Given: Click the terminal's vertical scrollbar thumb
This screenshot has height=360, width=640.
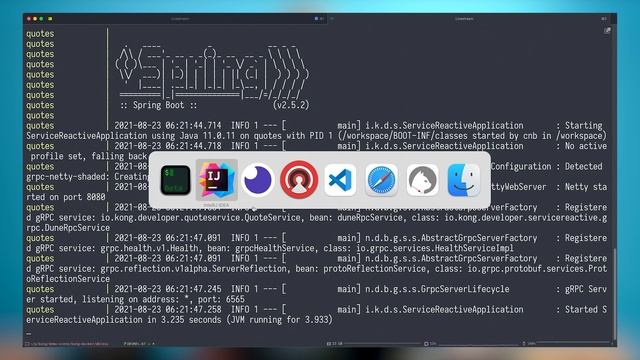Looking at the screenshot, I should [x=614, y=294].
